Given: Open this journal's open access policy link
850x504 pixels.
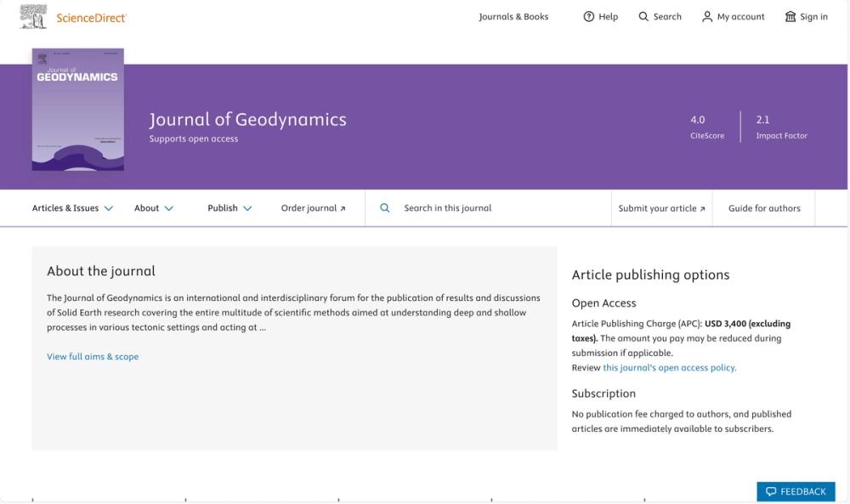Looking at the screenshot, I should click(x=670, y=367).
